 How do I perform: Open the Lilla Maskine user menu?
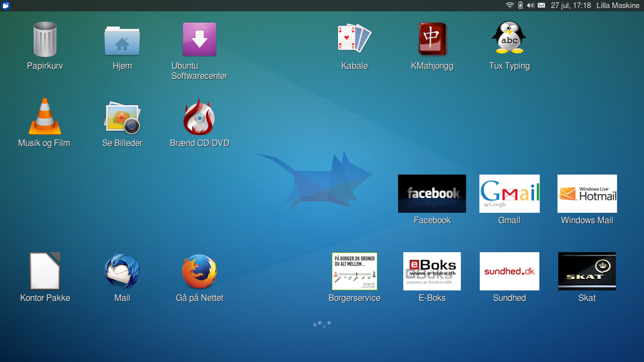click(x=617, y=5)
